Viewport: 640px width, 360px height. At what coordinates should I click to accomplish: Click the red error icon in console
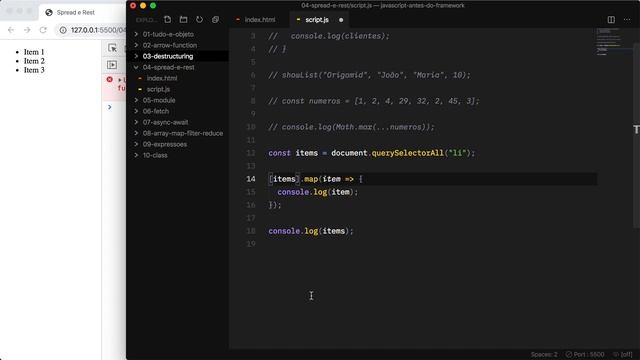110,79
